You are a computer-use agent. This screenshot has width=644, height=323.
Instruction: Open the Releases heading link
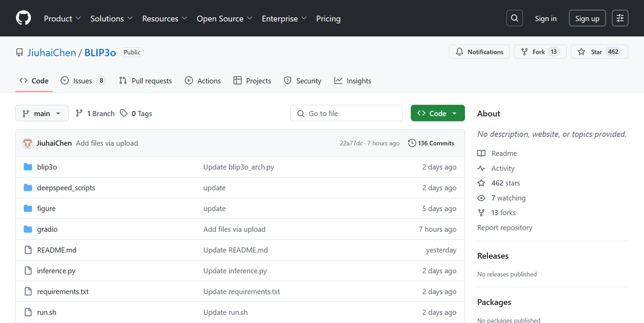click(493, 256)
